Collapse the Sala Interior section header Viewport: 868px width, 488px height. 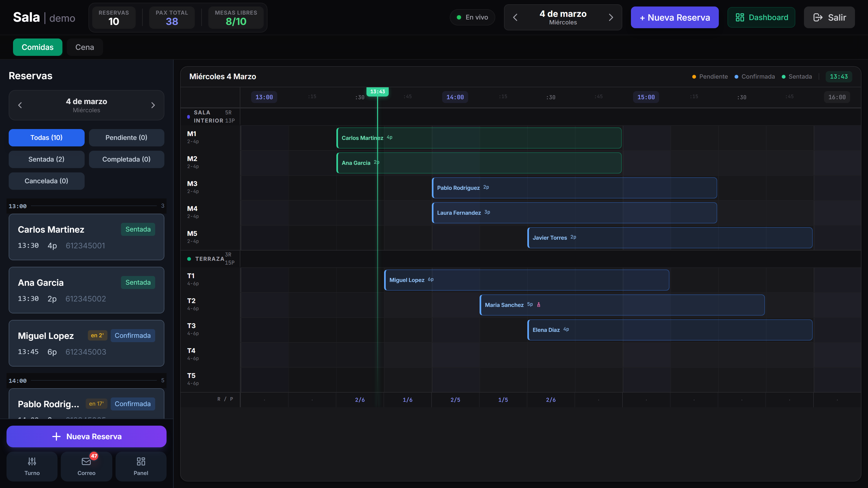pos(210,117)
